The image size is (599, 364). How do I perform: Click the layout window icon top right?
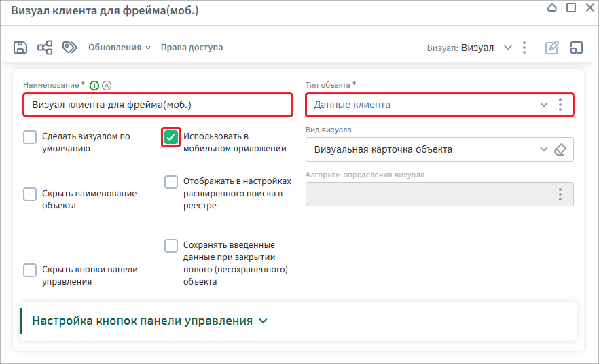[x=576, y=48]
